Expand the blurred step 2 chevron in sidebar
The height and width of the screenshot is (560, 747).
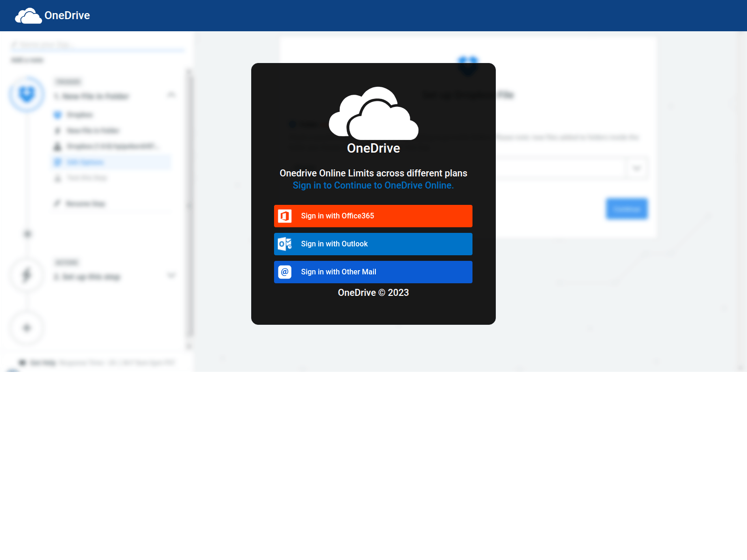click(171, 275)
